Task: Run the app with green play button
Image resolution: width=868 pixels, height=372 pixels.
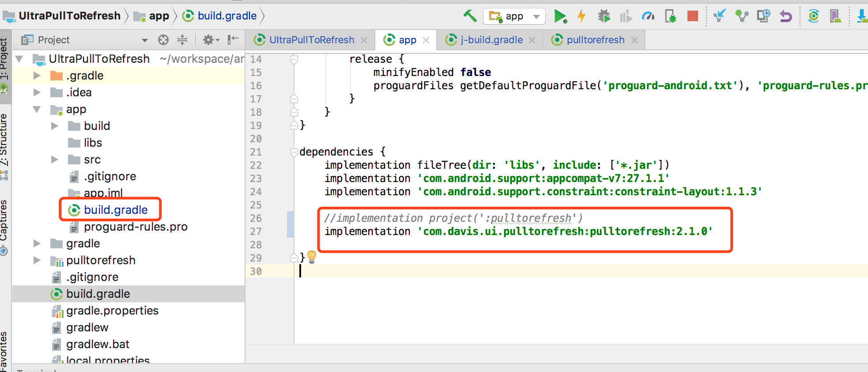Action: pyautogui.click(x=560, y=16)
